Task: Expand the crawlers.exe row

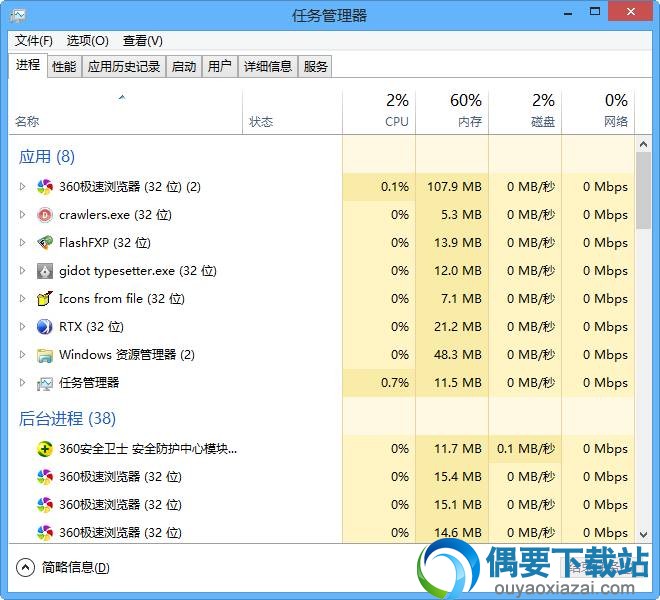Action: [22, 214]
